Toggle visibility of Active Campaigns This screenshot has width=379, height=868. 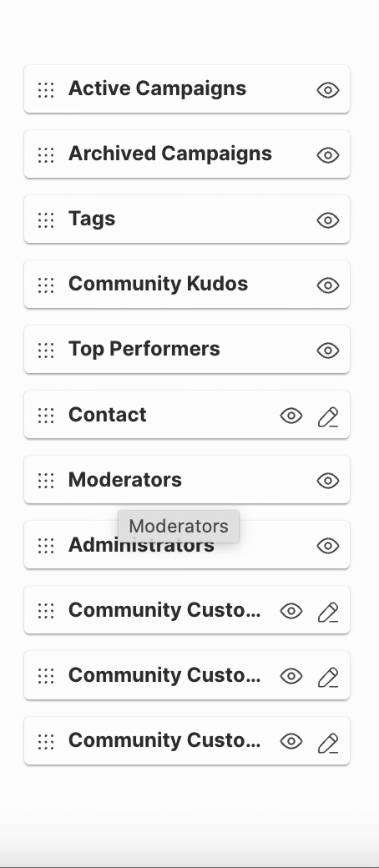(x=327, y=89)
